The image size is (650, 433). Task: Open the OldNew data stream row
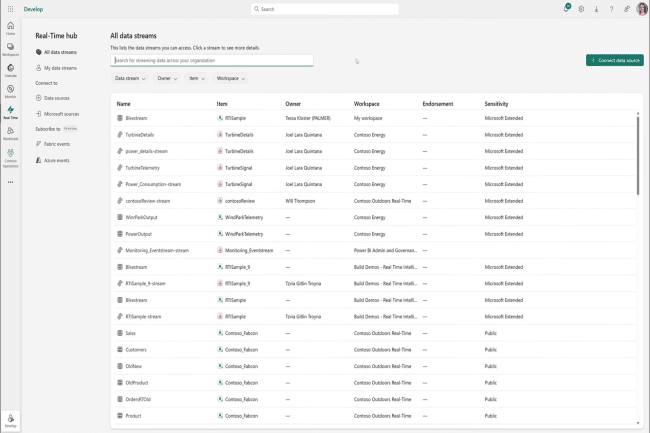pos(373,366)
